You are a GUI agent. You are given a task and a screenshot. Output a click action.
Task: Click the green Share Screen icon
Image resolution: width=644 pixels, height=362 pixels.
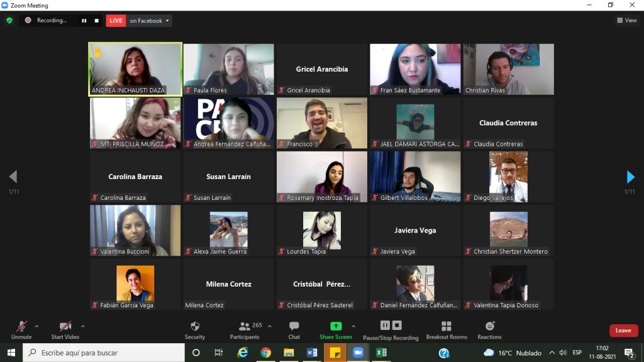tap(336, 326)
